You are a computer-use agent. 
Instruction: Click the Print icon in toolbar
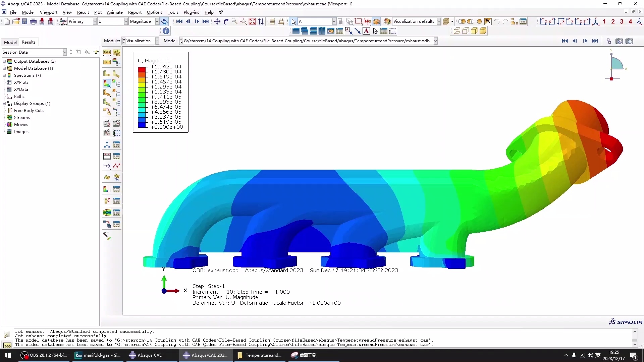(33, 21)
